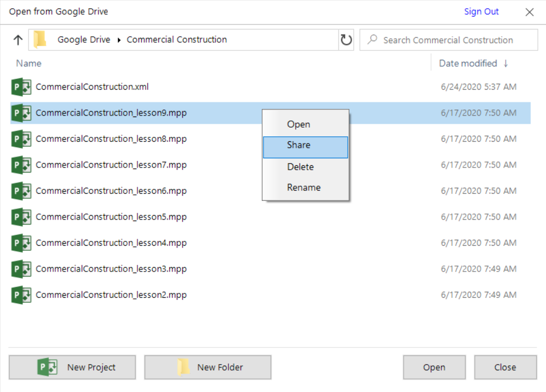
Task: Navigate to Google Drive breadcrumb
Action: click(x=84, y=39)
